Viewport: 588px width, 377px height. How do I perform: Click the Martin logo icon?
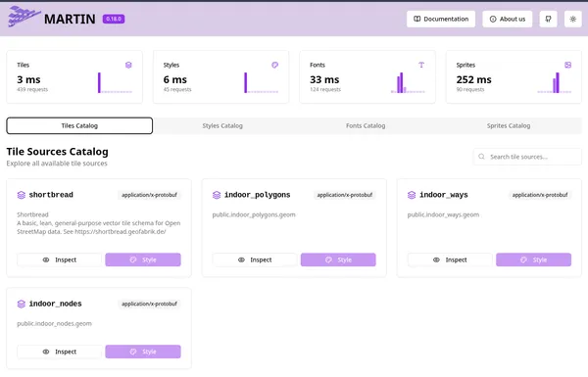point(24,17)
